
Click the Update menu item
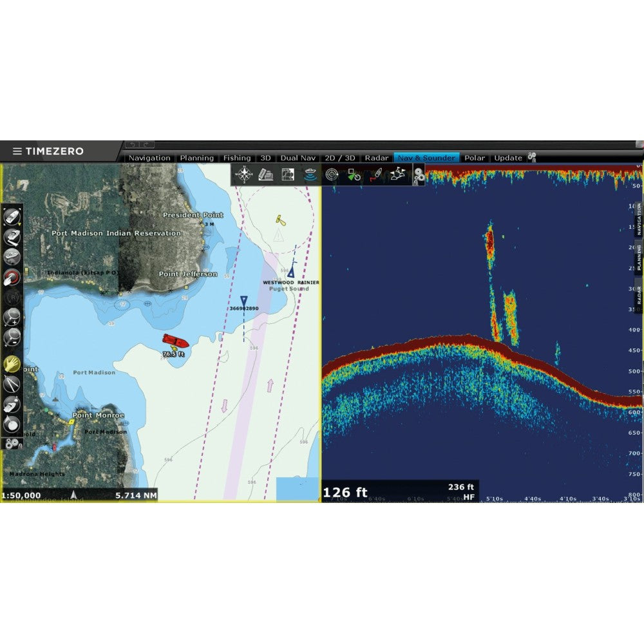point(508,158)
